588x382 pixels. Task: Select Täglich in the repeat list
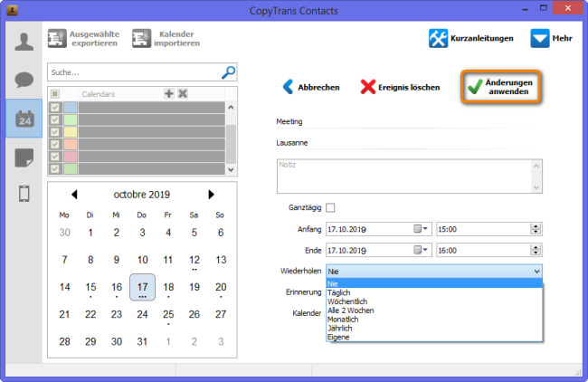[x=434, y=292]
